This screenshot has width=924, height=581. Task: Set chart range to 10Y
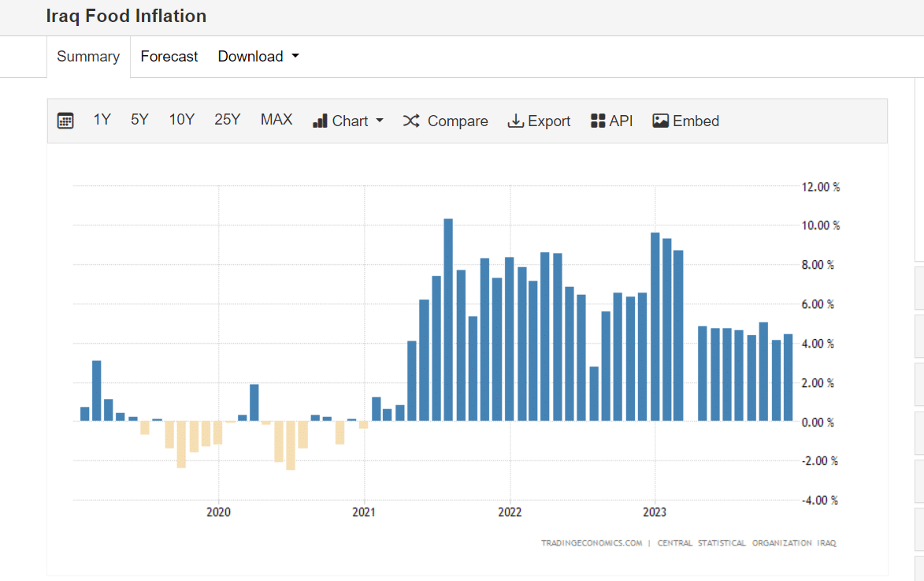[x=181, y=120]
